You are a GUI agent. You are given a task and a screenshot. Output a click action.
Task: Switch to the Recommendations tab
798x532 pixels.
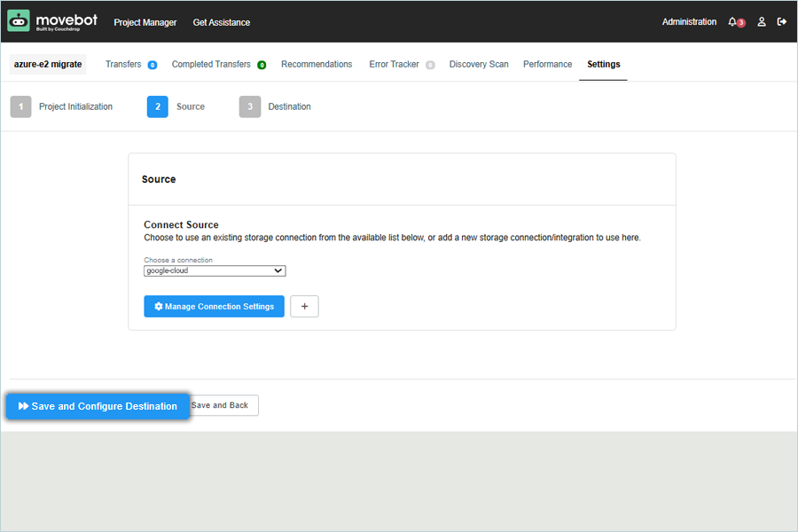[x=317, y=65]
